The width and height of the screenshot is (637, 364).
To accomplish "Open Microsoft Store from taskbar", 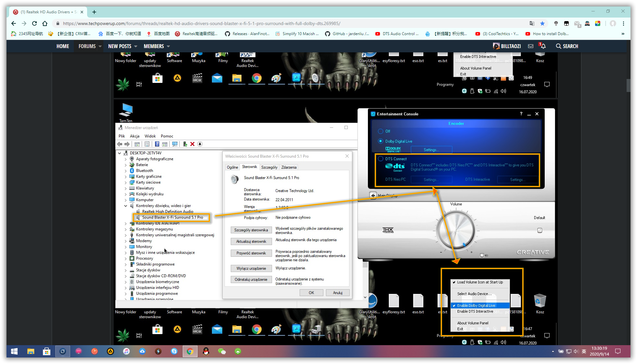I will [46, 351].
